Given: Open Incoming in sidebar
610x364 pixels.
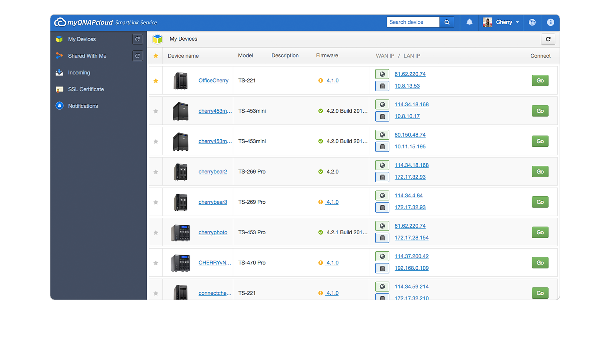Looking at the screenshot, I should [79, 72].
